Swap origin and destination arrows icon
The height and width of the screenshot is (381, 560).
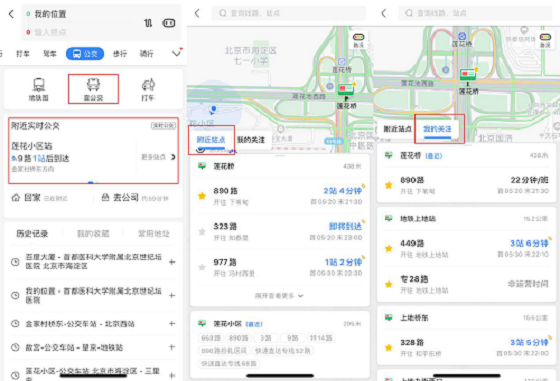tap(148, 23)
